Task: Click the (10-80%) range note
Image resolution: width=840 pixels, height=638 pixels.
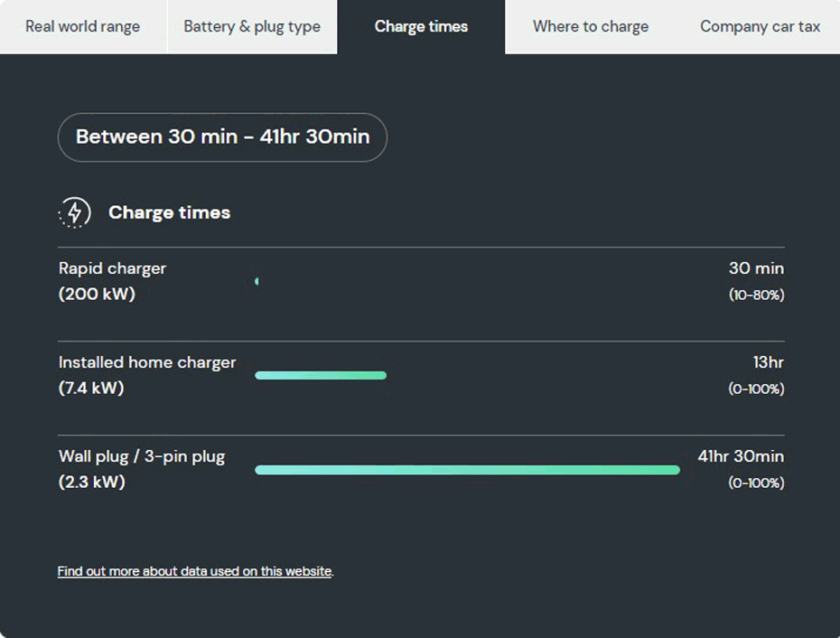Action: pos(756,295)
